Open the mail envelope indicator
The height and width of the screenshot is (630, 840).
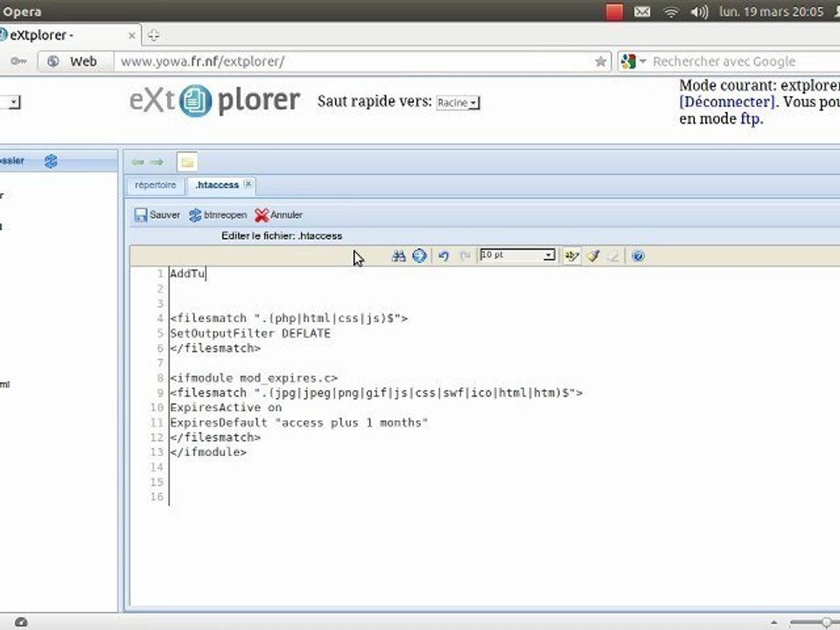[x=641, y=11]
